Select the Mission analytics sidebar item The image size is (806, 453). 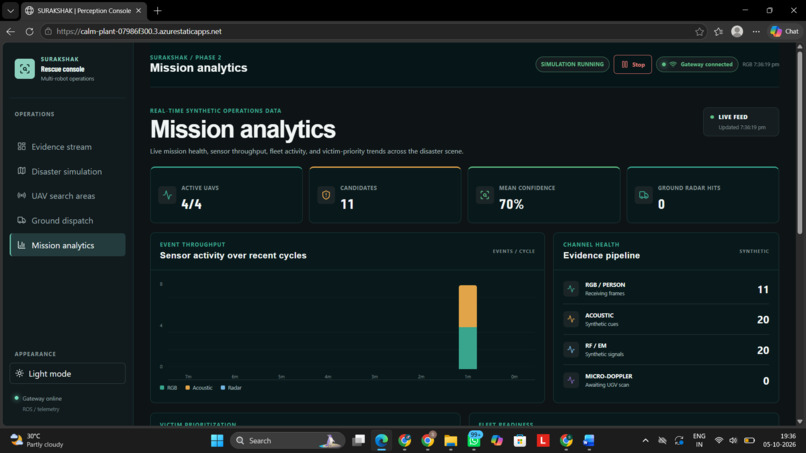67,245
